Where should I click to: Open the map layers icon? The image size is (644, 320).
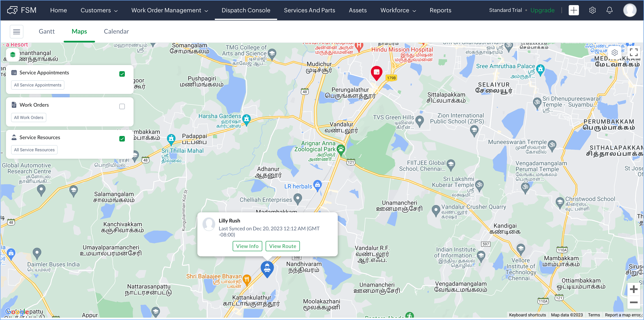click(x=13, y=54)
